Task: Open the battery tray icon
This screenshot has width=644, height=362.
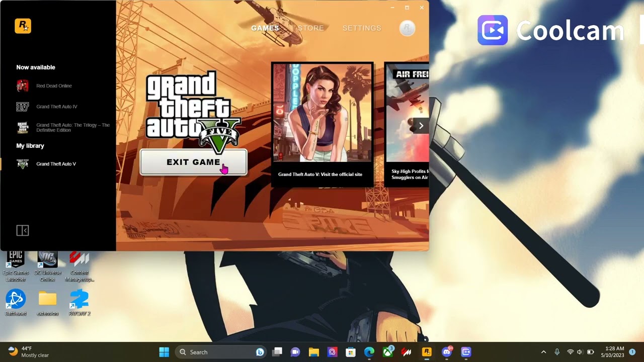Action: click(x=591, y=352)
